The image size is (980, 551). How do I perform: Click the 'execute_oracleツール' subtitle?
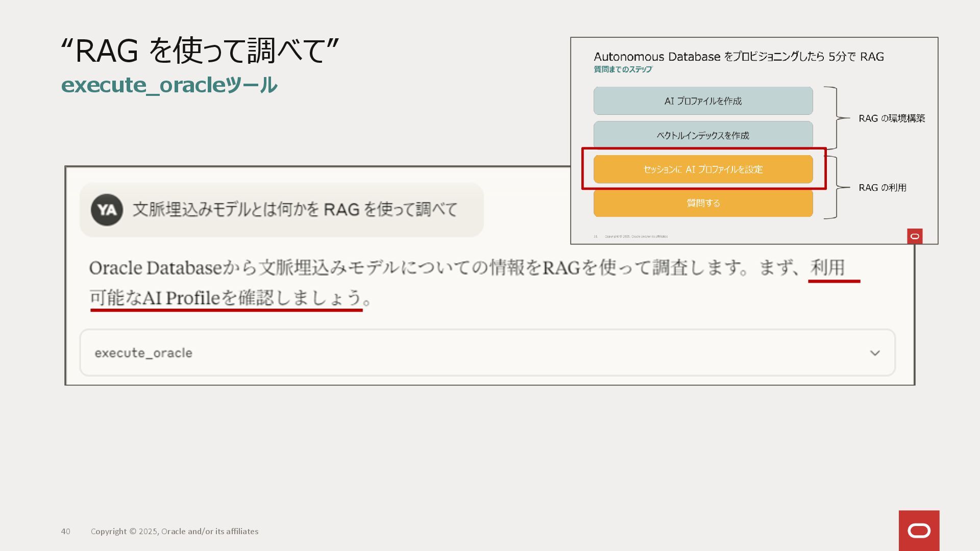coord(169,85)
